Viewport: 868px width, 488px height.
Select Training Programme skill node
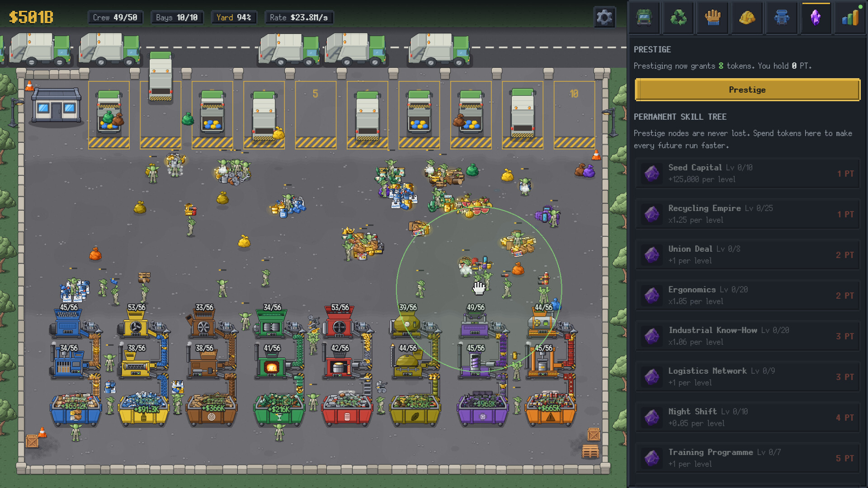[747, 458]
